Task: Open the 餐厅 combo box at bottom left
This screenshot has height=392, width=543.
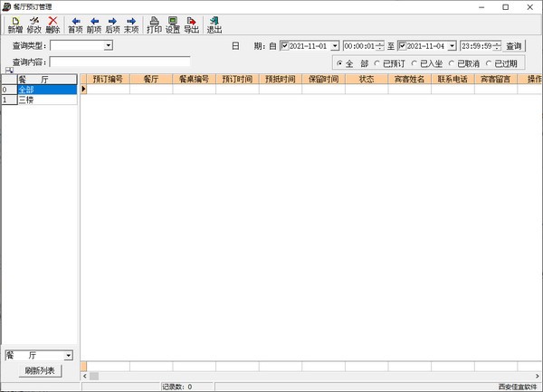Action: [68, 356]
